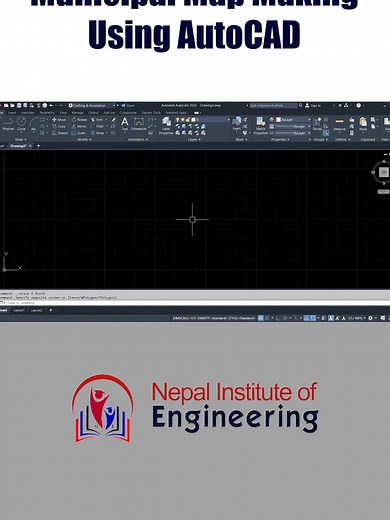The width and height of the screenshot is (390, 520).
Task: Expand the Annotation panel dropdown
Action: [138, 139]
